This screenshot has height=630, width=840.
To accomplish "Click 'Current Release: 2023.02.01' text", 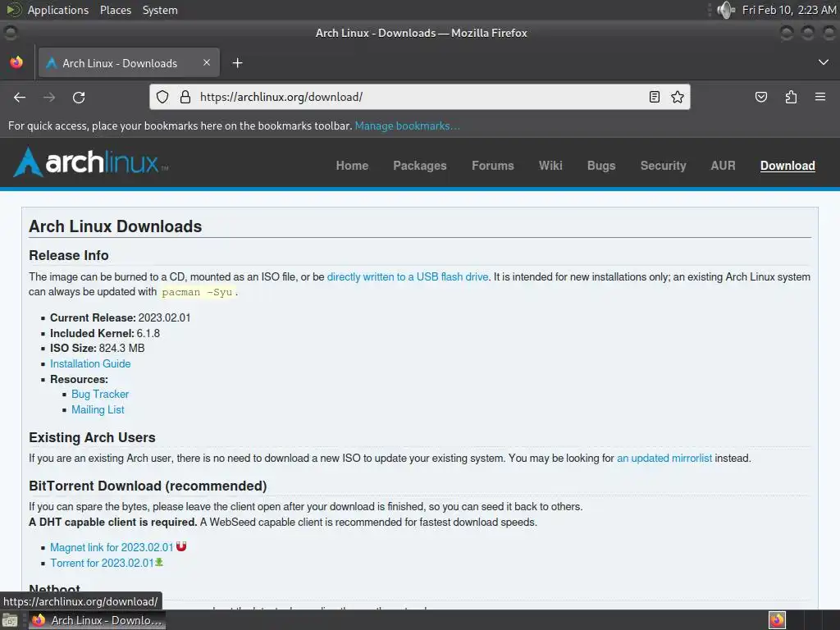I will pyautogui.click(x=120, y=317).
